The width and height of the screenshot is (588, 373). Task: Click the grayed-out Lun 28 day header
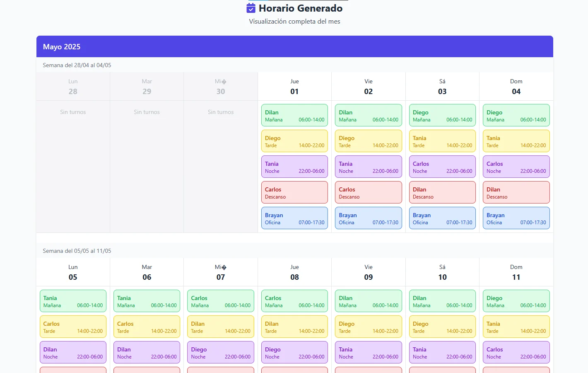click(73, 87)
